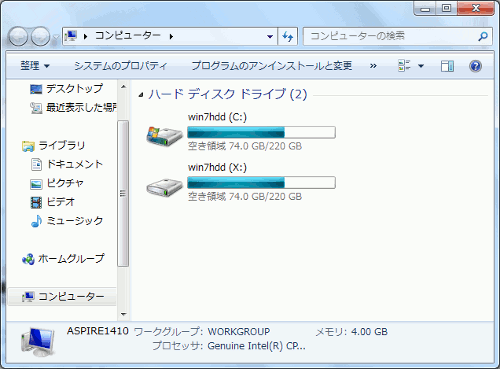The image size is (500, 369).
Task: Click the magnifier search icon
Action: 483,36
